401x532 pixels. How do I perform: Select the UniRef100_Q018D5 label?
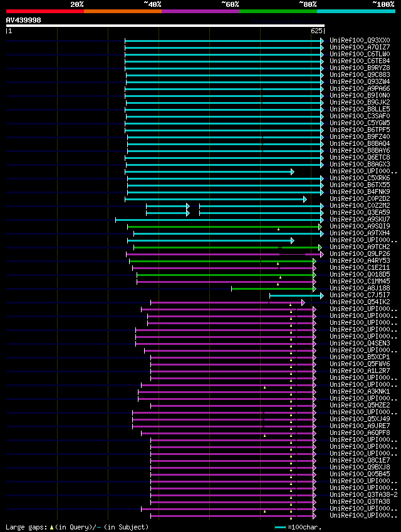pyautogui.click(x=360, y=275)
